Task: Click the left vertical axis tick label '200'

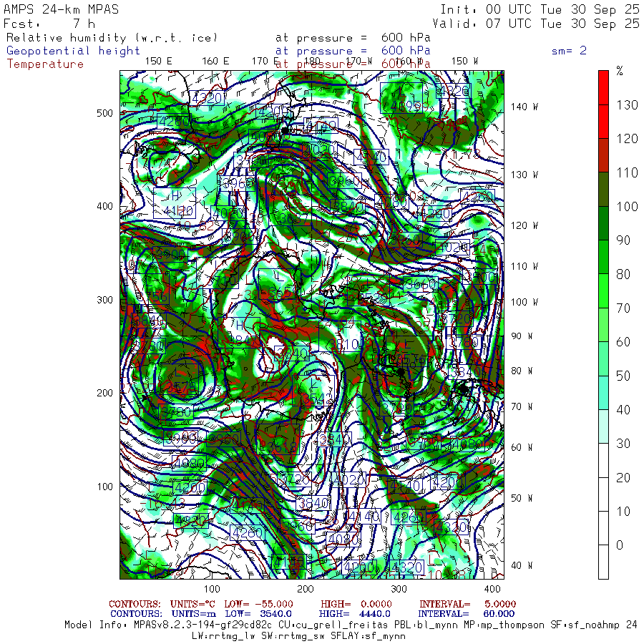Action: (104, 393)
